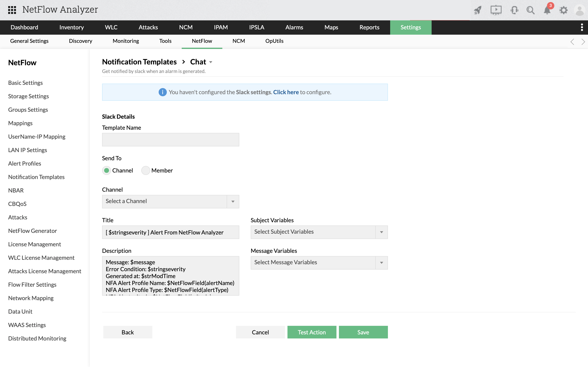Image resolution: width=588 pixels, height=367 pixels.
Task: Click the headset support icon
Action: point(514,10)
